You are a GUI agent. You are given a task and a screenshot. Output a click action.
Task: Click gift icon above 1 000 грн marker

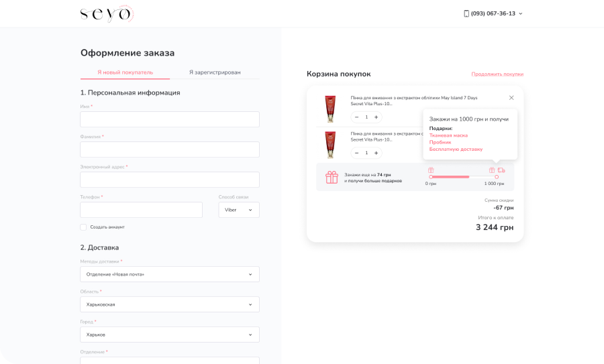491,170
